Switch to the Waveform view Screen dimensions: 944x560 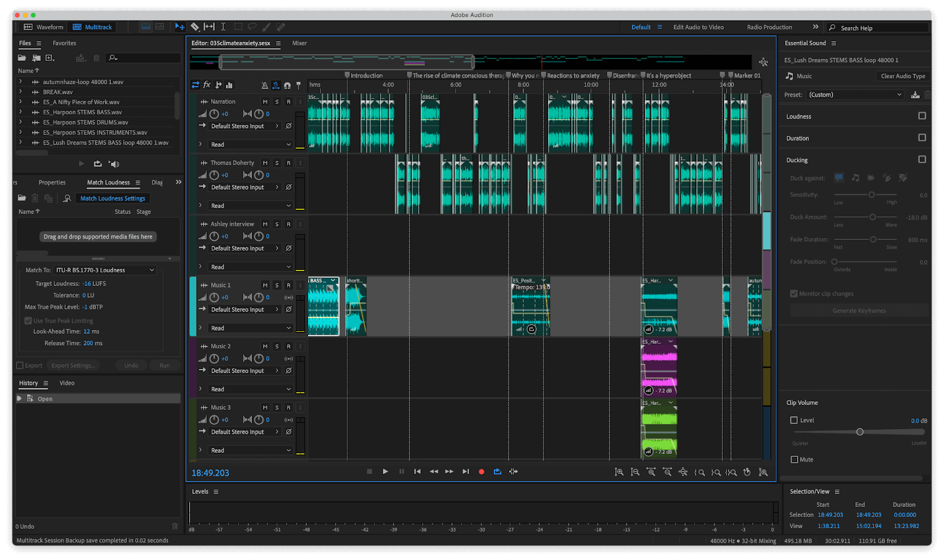[x=43, y=27]
